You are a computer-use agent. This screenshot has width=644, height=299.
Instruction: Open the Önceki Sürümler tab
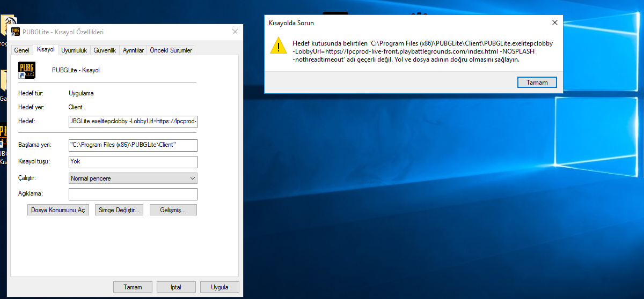tap(171, 50)
